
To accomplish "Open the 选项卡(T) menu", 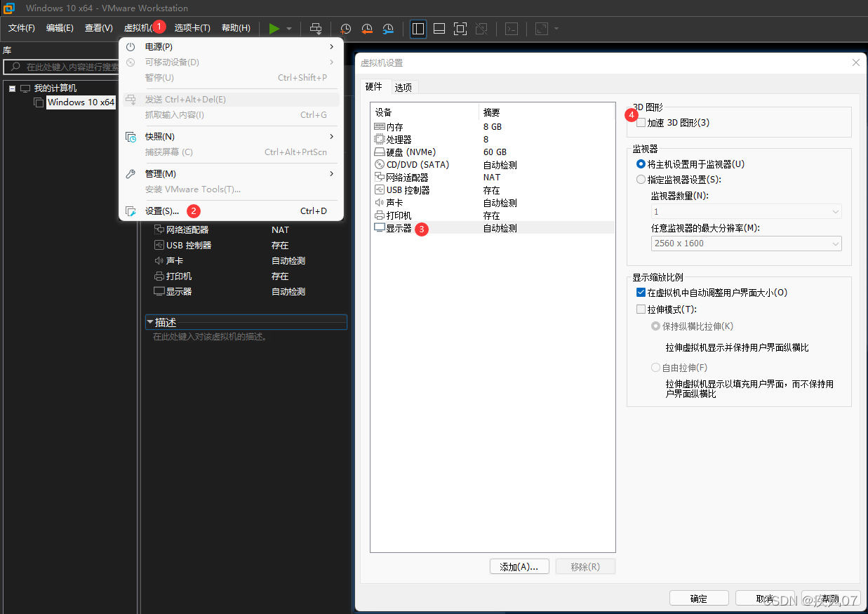I will [192, 28].
